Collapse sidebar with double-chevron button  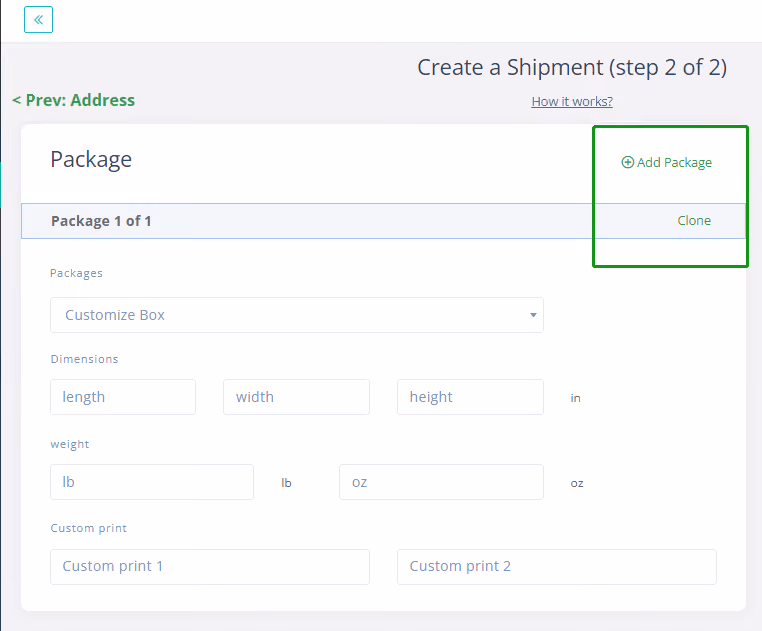point(38,19)
